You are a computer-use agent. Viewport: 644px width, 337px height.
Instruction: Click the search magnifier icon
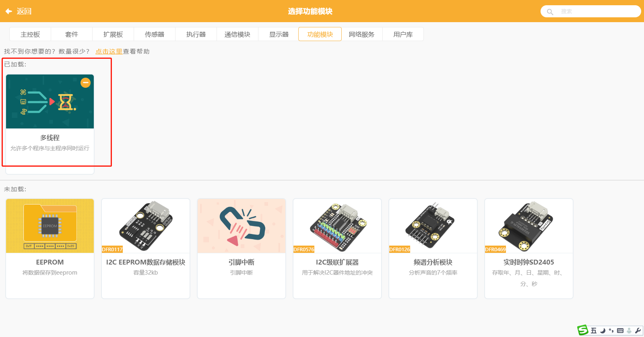pyautogui.click(x=550, y=12)
